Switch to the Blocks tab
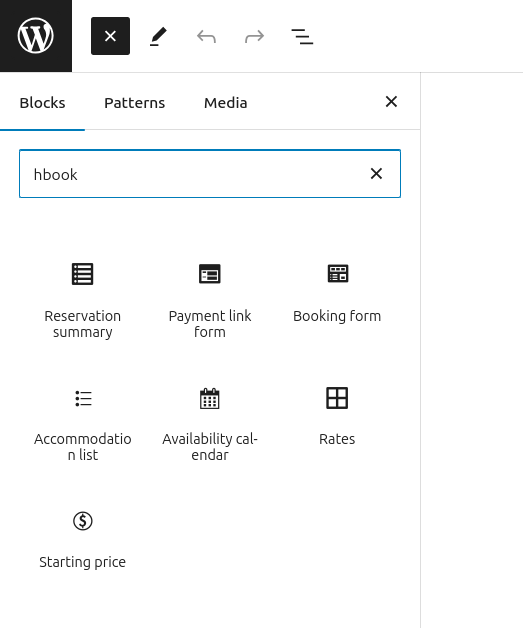The height and width of the screenshot is (628, 523). coord(42,103)
